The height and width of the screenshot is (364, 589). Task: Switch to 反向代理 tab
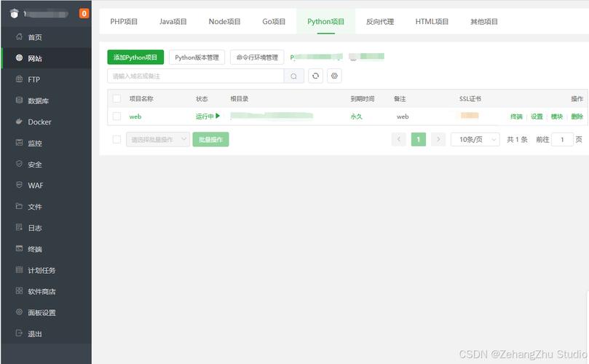click(380, 21)
